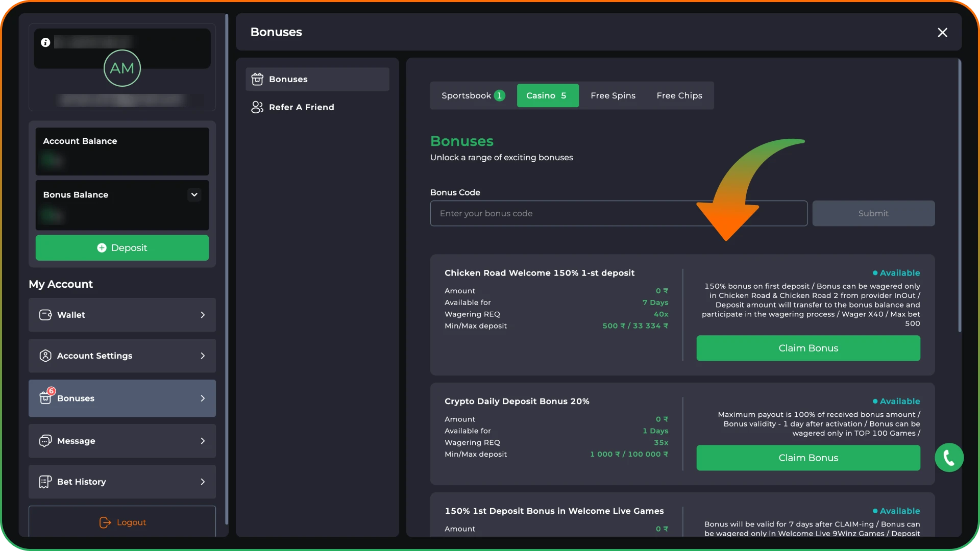Click the Logout door icon
This screenshot has width=980, height=551.
(x=105, y=522)
